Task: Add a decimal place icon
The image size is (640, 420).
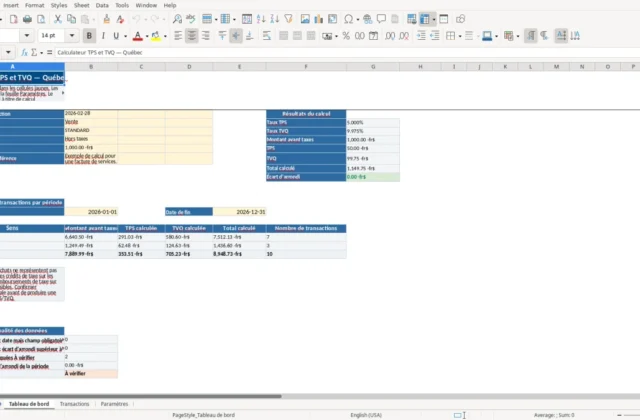Action: (390, 36)
